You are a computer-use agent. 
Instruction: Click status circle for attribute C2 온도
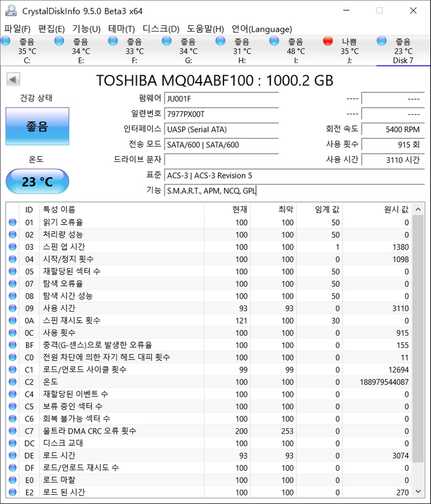tap(13, 382)
